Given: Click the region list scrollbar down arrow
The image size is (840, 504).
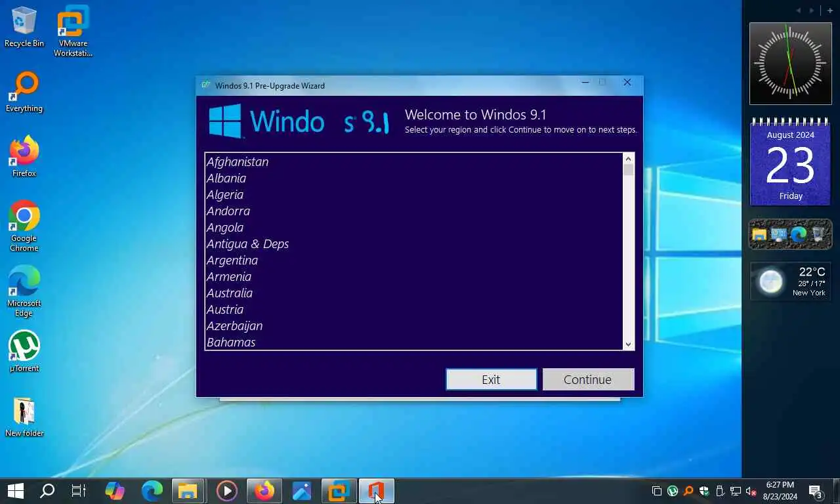Looking at the screenshot, I should (628, 344).
